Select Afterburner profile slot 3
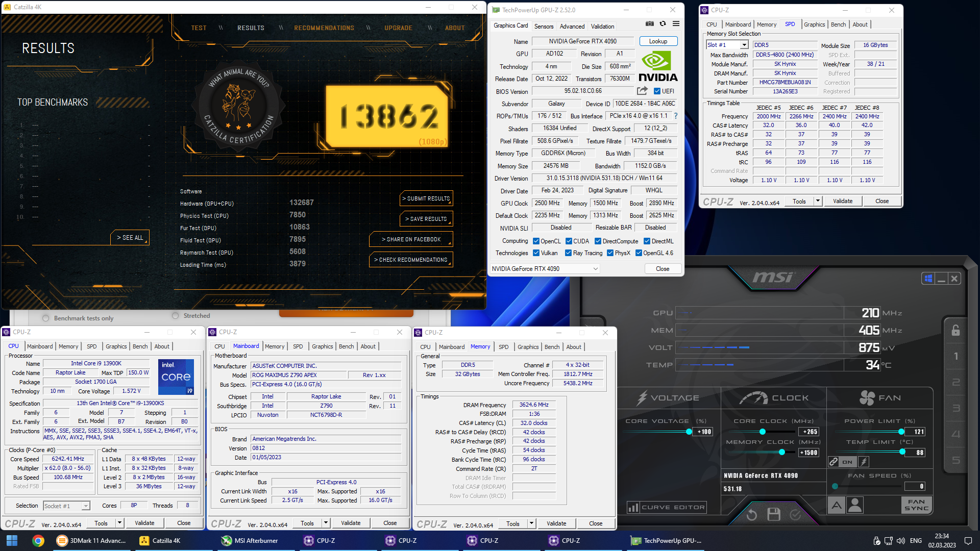Image resolution: width=980 pixels, height=551 pixels. click(956, 408)
